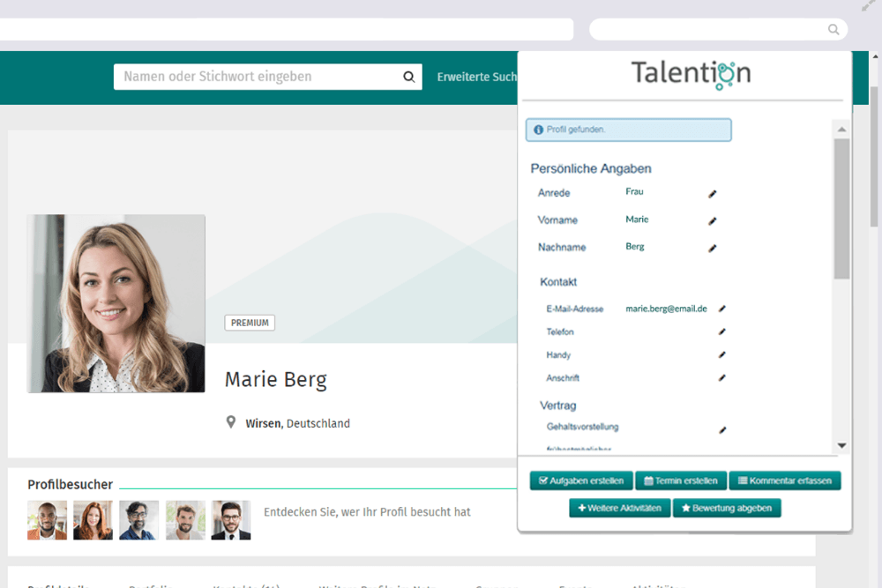The width and height of the screenshot is (882, 588).
Task: Click the marie.berg@email.de value
Action: click(x=666, y=309)
